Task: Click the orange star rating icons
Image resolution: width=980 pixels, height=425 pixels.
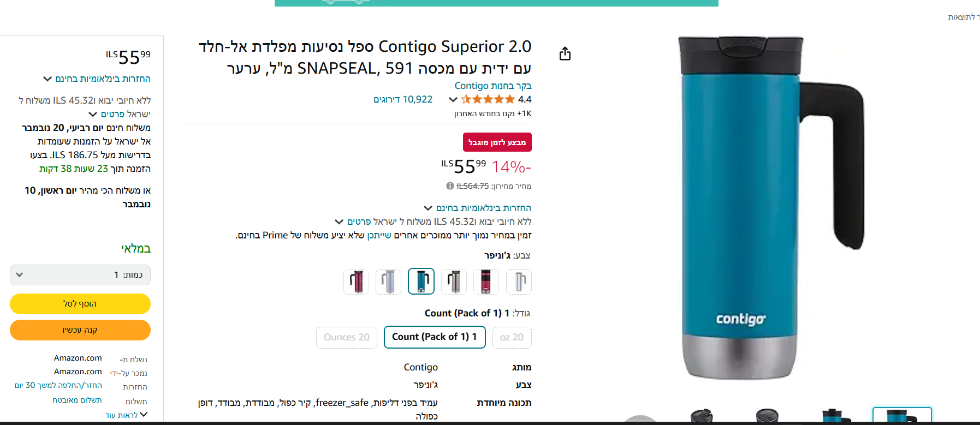Action: (488, 99)
